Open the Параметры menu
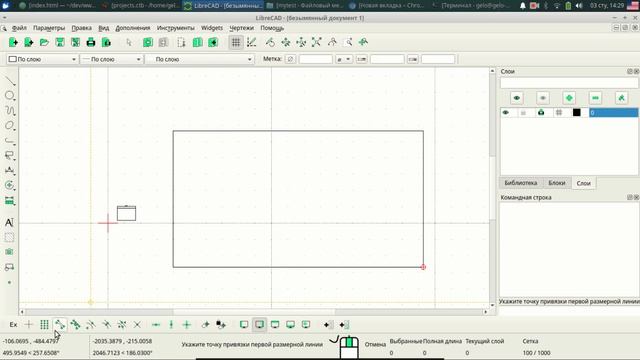Screen dimensions: 640x360 coord(49,28)
